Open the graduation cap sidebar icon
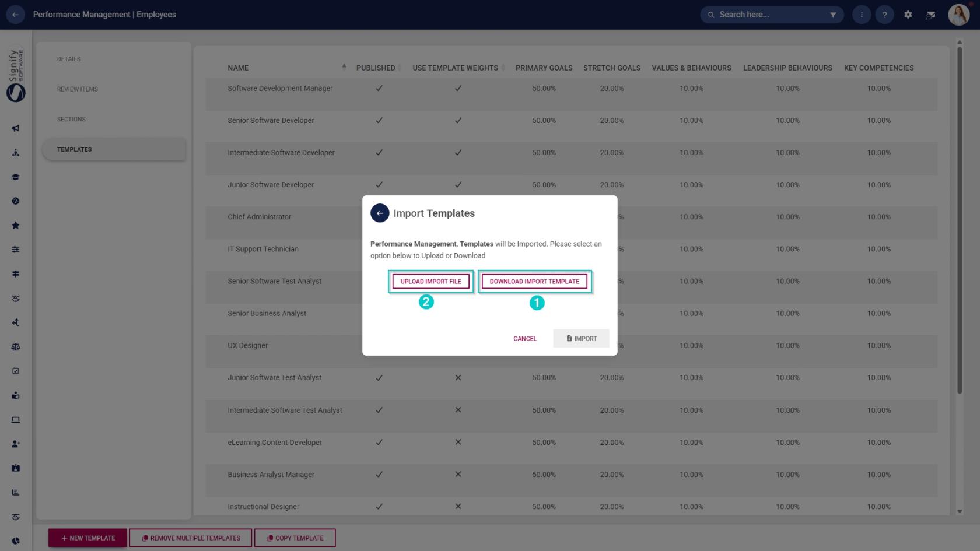Image resolution: width=980 pixels, height=551 pixels. pyautogui.click(x=16, y=177)
